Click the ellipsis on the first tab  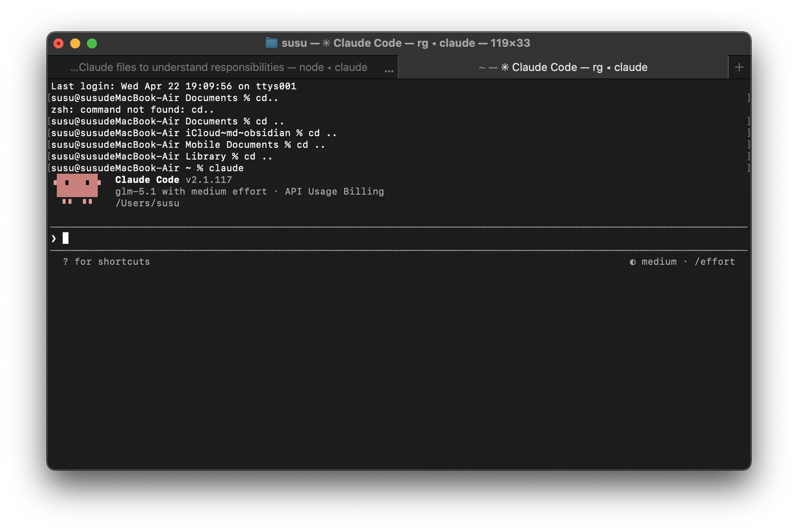[389, 70]
